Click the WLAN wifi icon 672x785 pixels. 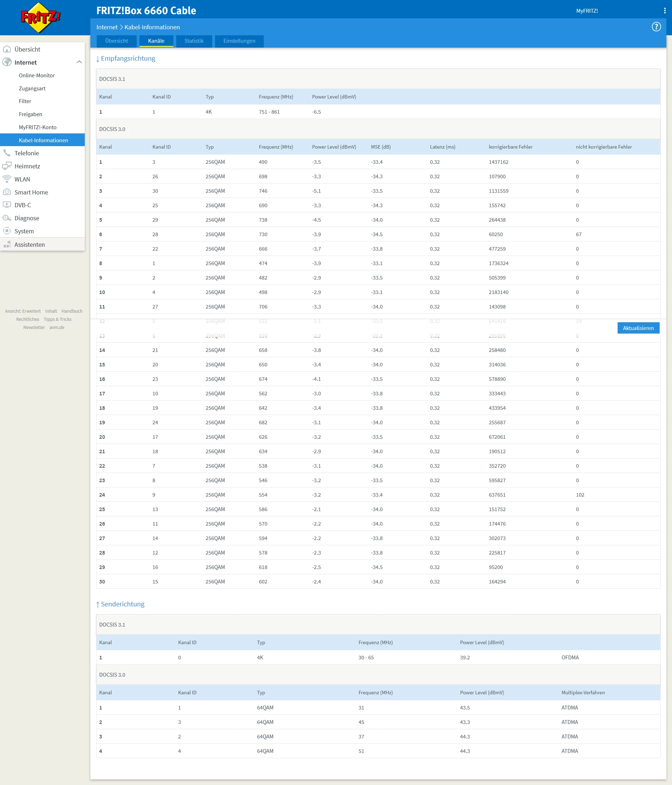(7, 179)
